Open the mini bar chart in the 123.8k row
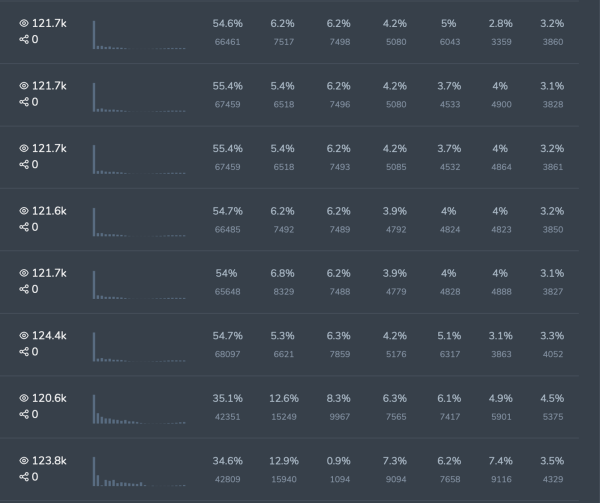The width and height of the screenshot is (600, 503). click(139, 470)
